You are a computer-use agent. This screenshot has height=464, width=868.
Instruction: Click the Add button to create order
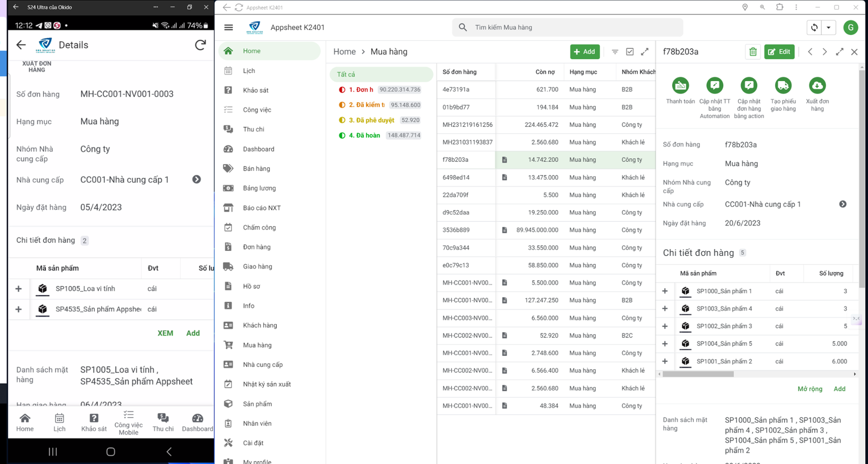tap(585, 52)
